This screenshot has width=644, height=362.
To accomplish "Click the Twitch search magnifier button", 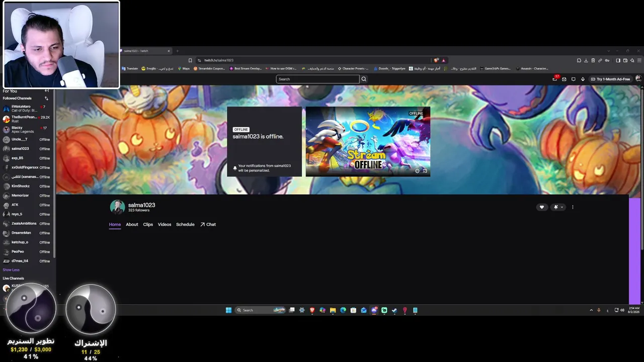I will point(364,79).
